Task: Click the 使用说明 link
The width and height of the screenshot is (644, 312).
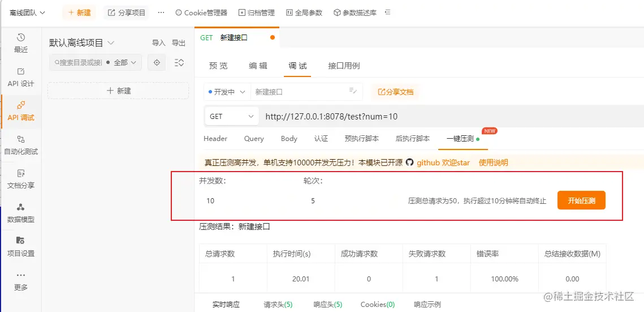Action: click(493, 163)
